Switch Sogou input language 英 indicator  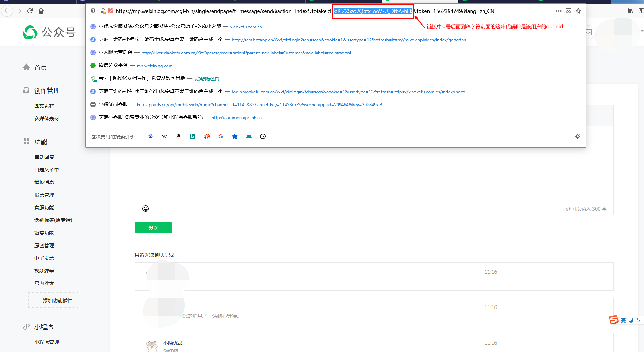pyautogui.click(x=623, y=320)
